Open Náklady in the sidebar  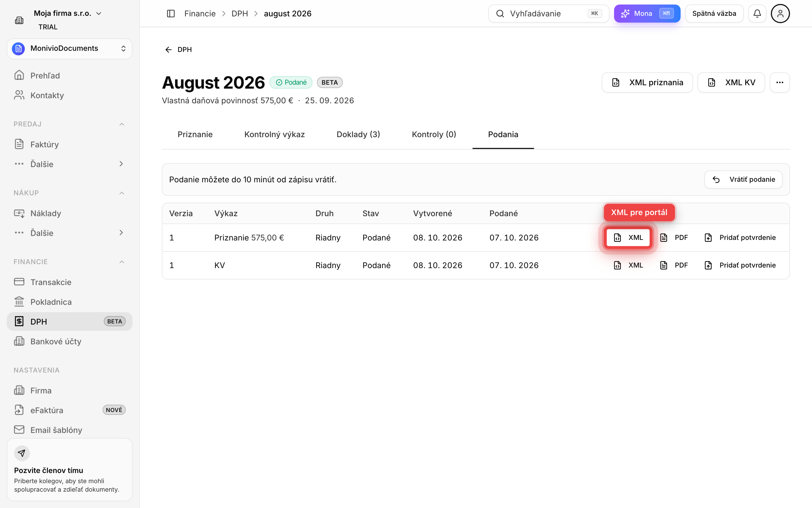(x=69, y=213)
